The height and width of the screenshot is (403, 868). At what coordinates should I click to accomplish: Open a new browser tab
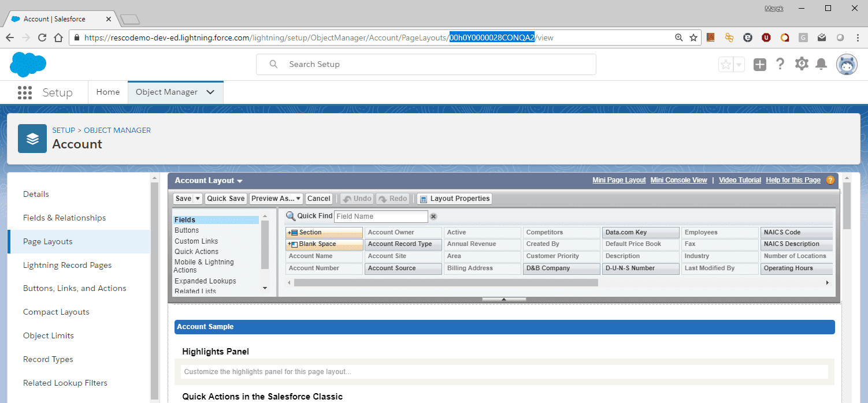(130, 19)
